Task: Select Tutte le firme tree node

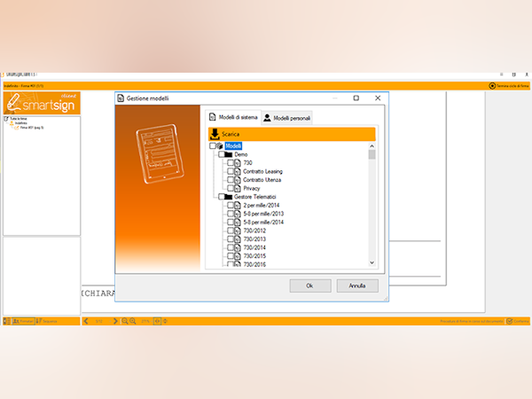Action: tap(19, 119)
